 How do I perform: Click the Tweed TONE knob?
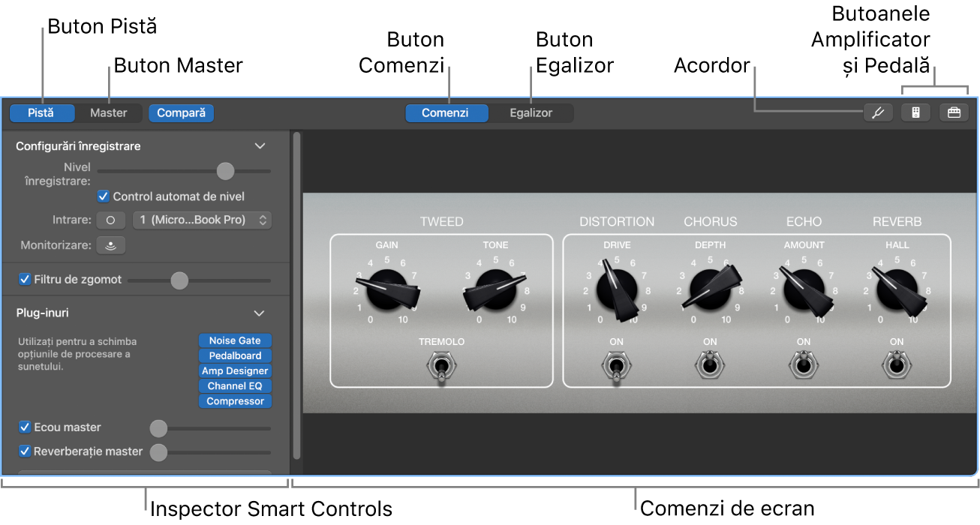495,291
